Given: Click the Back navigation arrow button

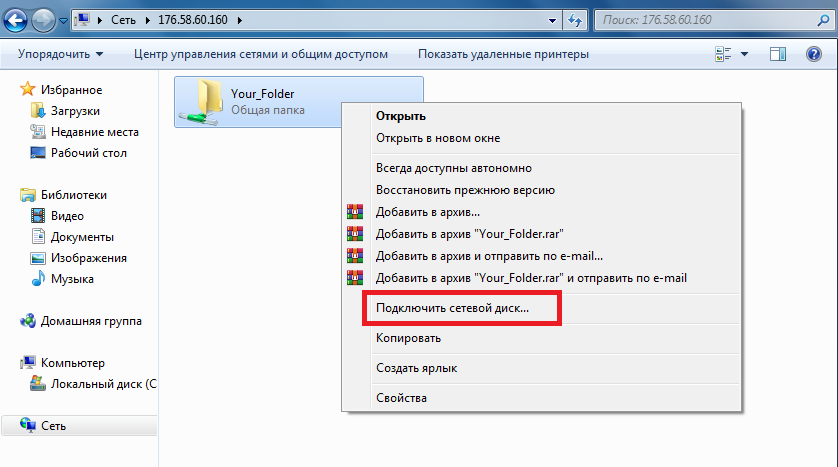Looking at the screenshot, I should (x=15, y=20).
